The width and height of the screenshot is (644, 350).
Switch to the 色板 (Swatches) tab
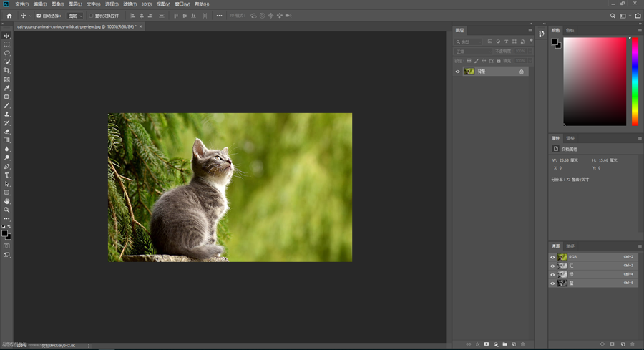point(570,31)
